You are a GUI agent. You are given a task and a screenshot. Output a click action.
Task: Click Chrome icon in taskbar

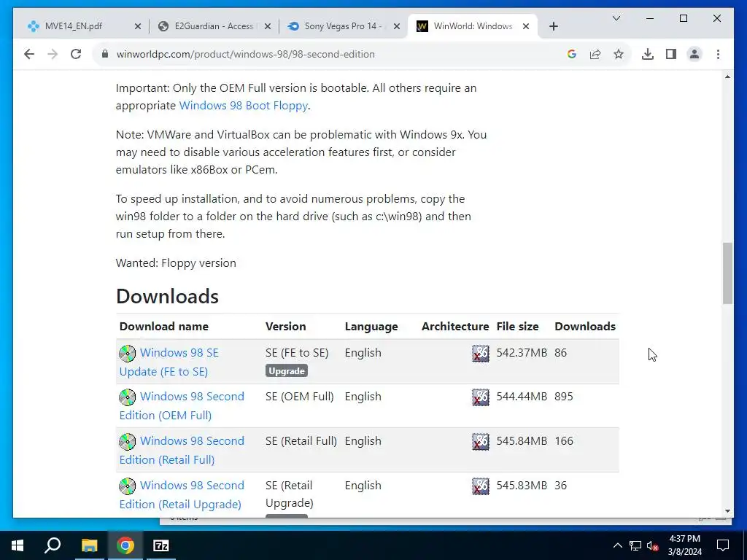[125, 545]
